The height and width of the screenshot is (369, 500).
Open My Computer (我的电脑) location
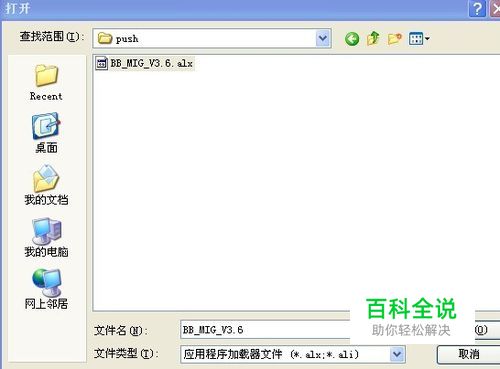[x=46, y=237]
